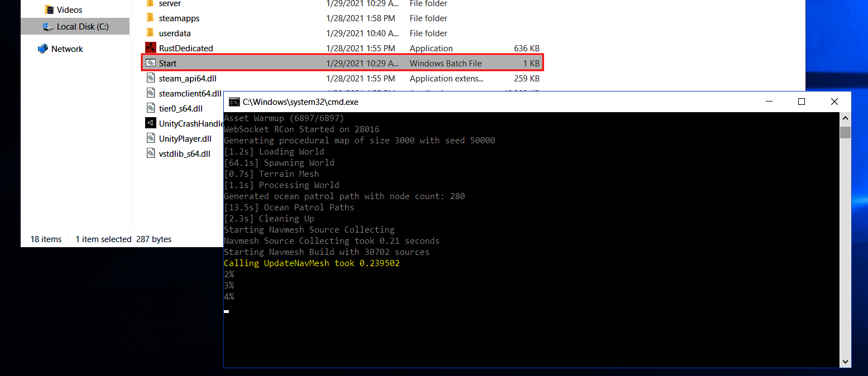
Task: Click the server folder icon
Action: [150, 4]
